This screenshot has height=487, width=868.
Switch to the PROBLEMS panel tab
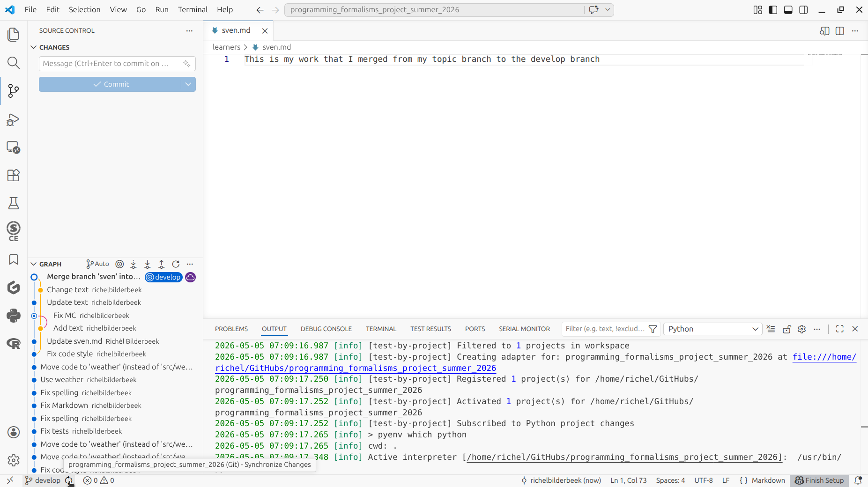click(231, 329)
